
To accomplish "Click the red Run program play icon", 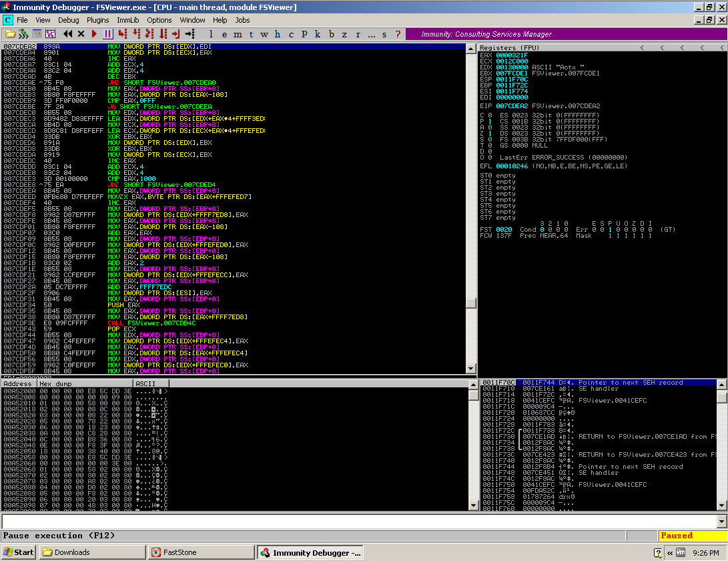I will click(x=94, y=34).
